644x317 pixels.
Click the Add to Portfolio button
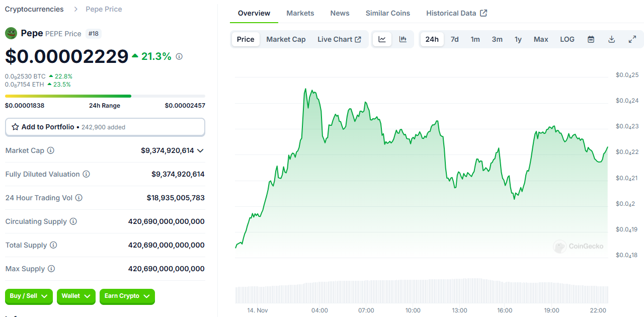point(105,127)
